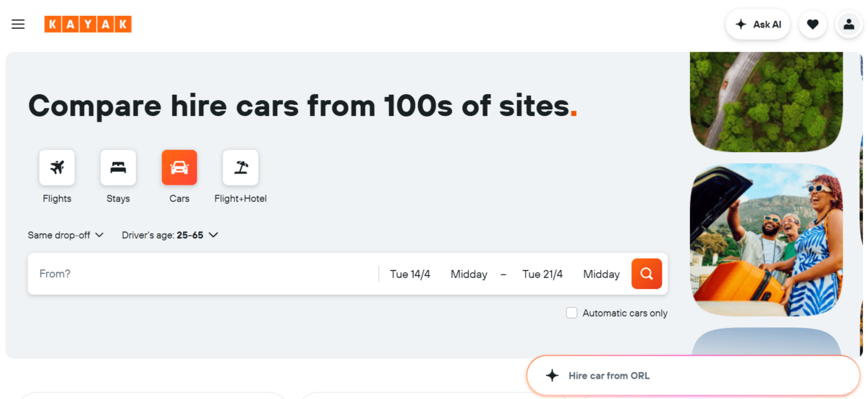
Task: Click the Ask AI button
Action: pos(758,25)
